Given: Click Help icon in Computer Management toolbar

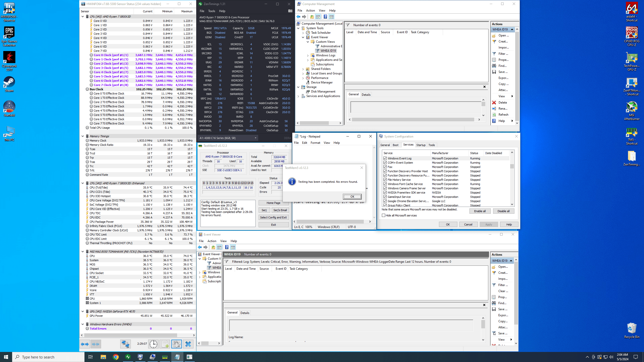Looking at the screenshot, I should point(325,17).
